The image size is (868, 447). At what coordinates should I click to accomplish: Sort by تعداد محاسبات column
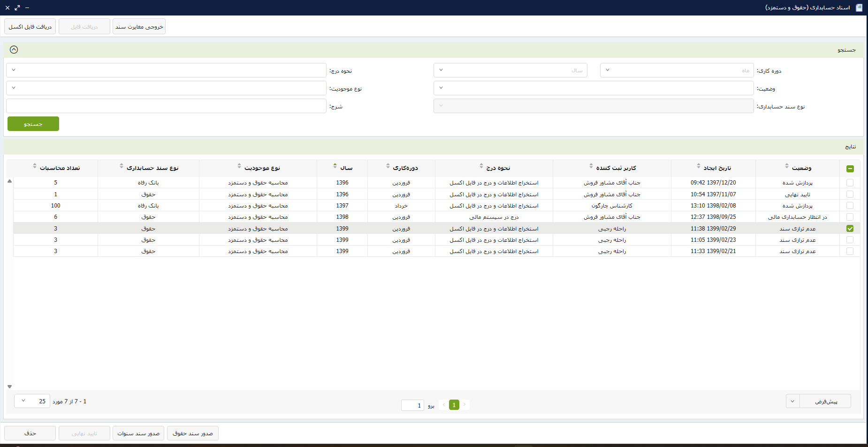tap(60, 168)
